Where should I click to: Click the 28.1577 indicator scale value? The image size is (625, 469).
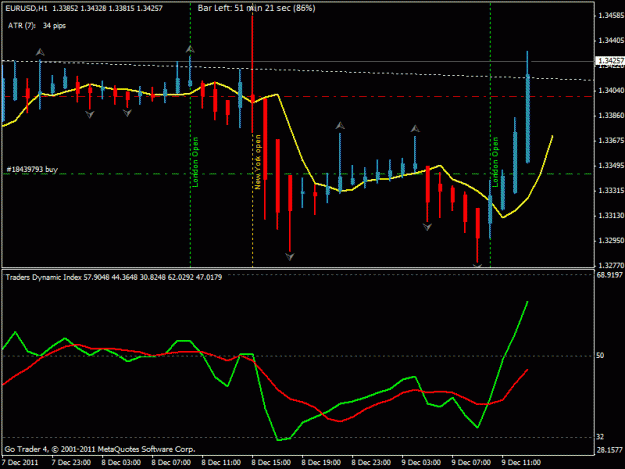(610, 450)
